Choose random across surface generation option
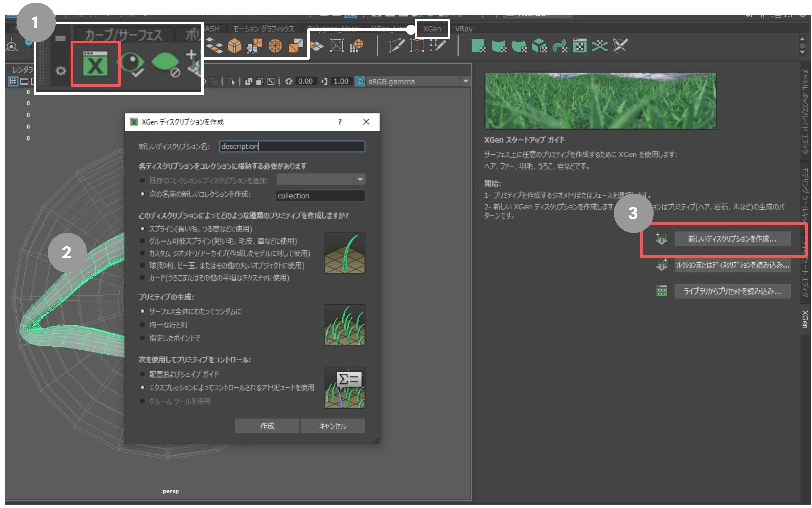 click(142, 311)
